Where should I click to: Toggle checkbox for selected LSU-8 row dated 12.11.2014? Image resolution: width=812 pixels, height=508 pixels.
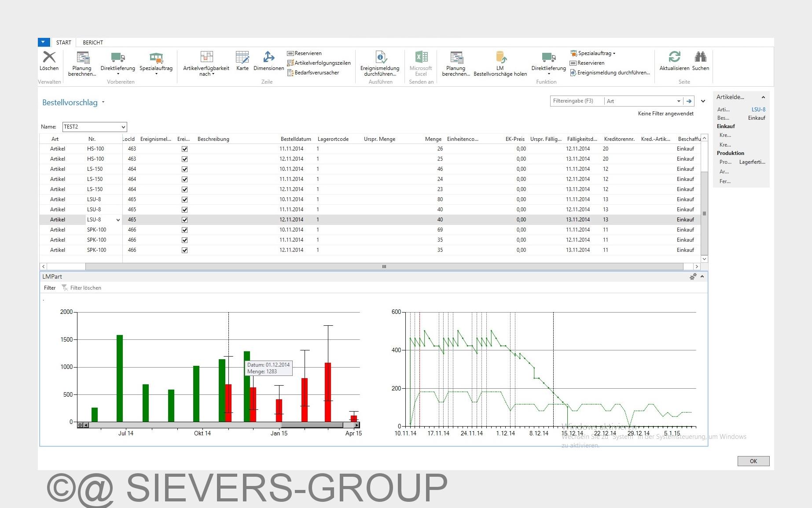[x=185, y=220]
